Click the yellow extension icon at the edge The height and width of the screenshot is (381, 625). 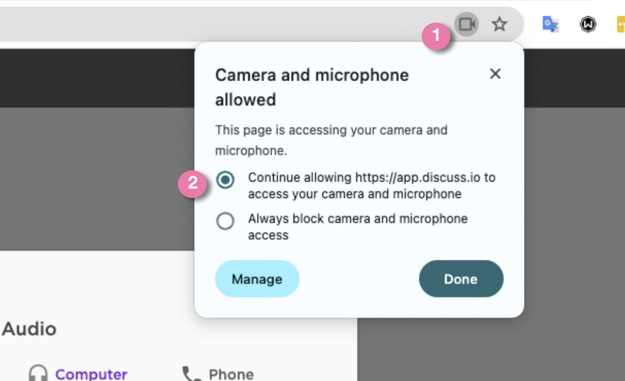[621, 24]
